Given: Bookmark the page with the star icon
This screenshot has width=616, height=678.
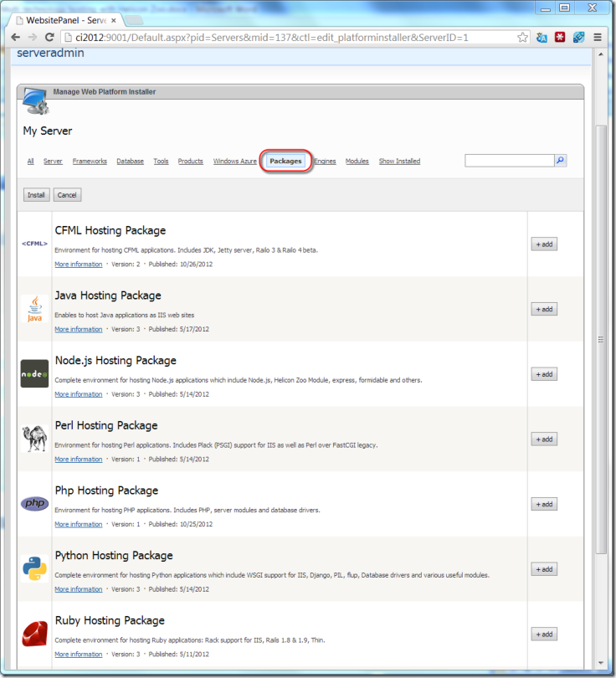Looking at the screenshot, I should tap(522, 38).
